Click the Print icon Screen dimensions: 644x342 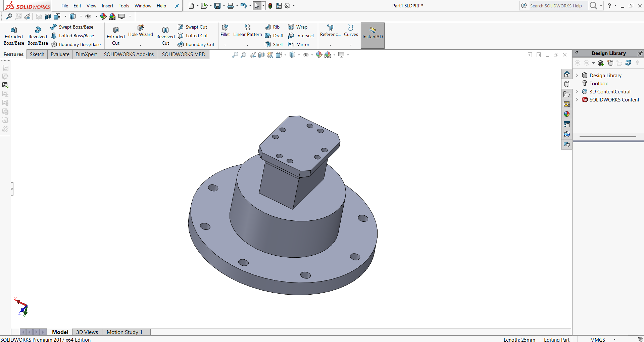click(231, 6)
